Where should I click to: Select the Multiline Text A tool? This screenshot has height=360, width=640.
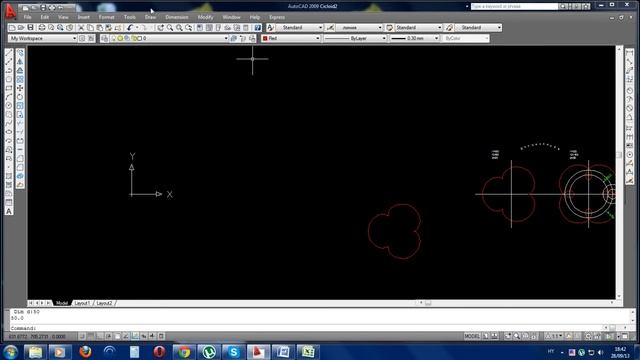click(9, 211)
